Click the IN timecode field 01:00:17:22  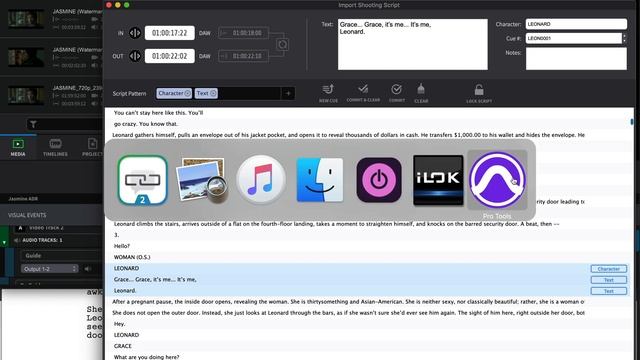(169, 33)
